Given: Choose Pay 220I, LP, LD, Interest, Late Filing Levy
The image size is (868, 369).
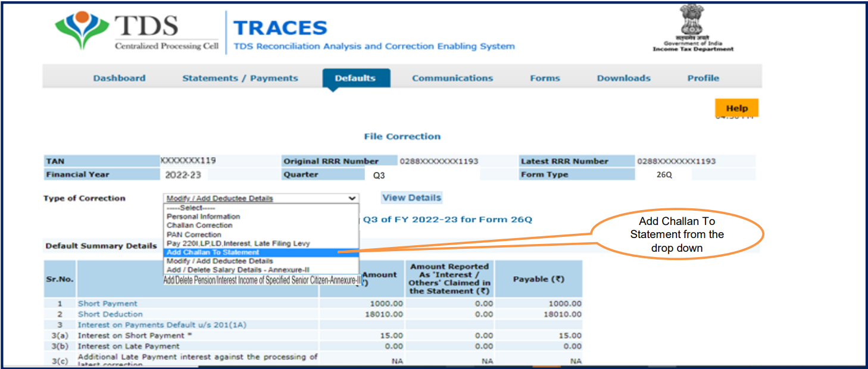Looking at the screenshot, I should tap(261, 243).
